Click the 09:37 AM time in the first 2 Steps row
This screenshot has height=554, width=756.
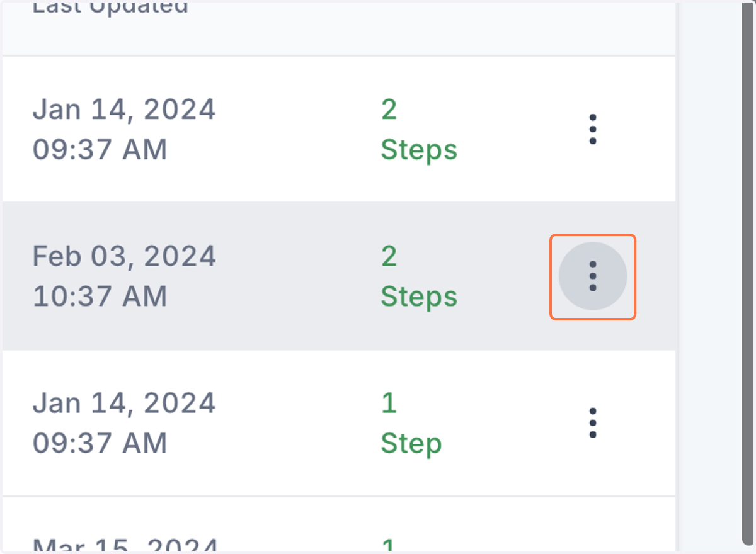click(x=100, y=150)
